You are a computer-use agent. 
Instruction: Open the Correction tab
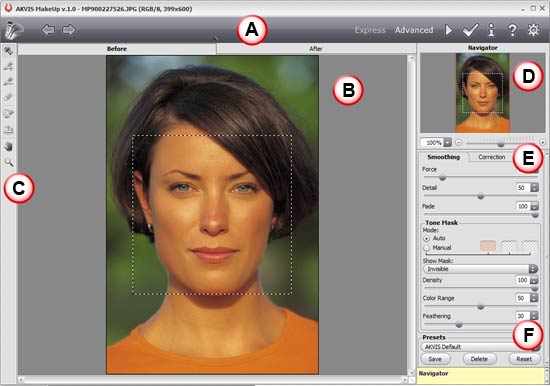pyautogui.click(x=492, y=157)
